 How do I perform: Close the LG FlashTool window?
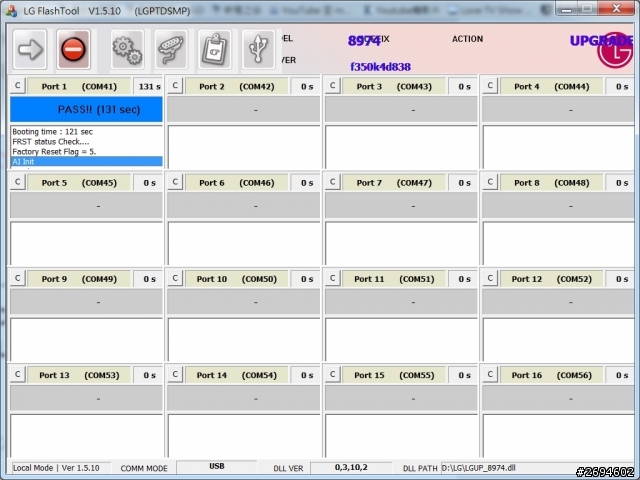616,8
